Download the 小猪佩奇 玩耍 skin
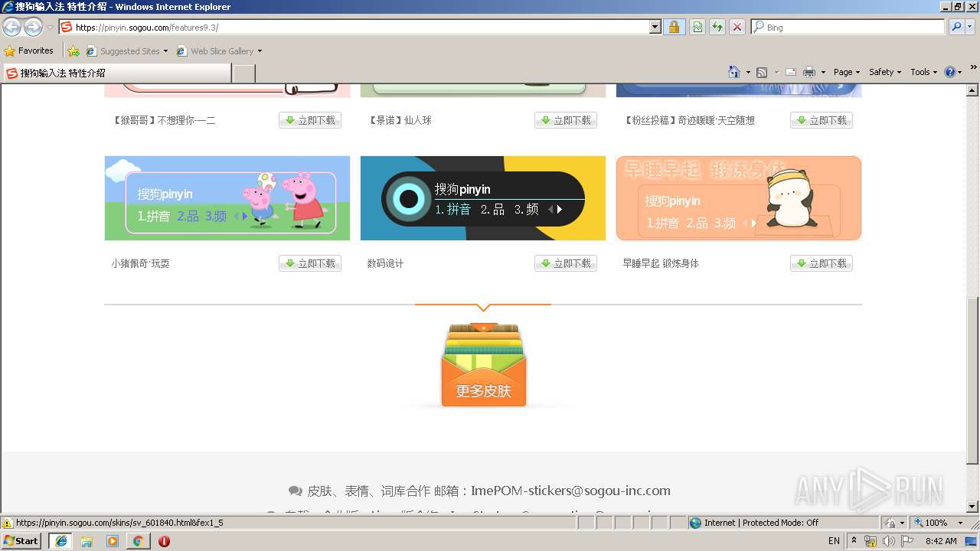The width and height of the screenshot is (980, 551). [310, 263]
